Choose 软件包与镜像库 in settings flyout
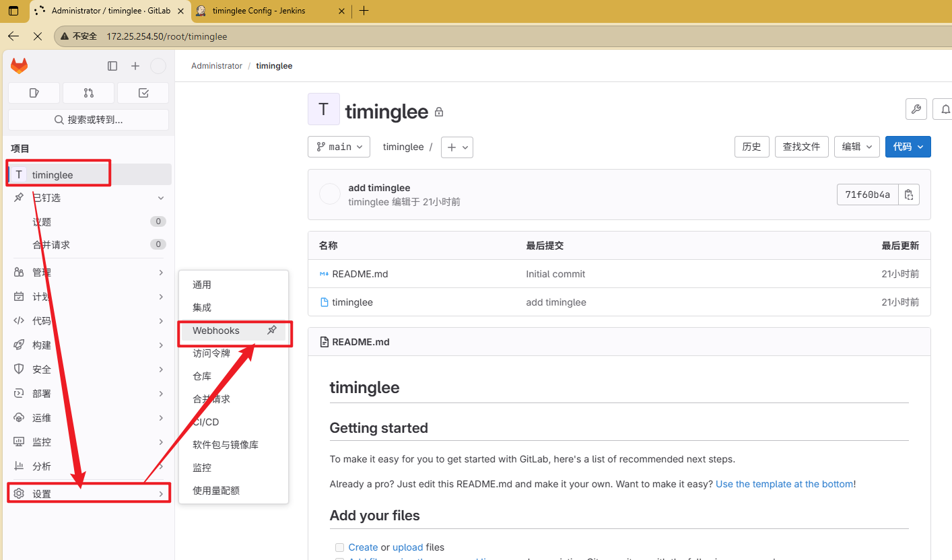Screen dimensions: 952x560 pos(234,445)
